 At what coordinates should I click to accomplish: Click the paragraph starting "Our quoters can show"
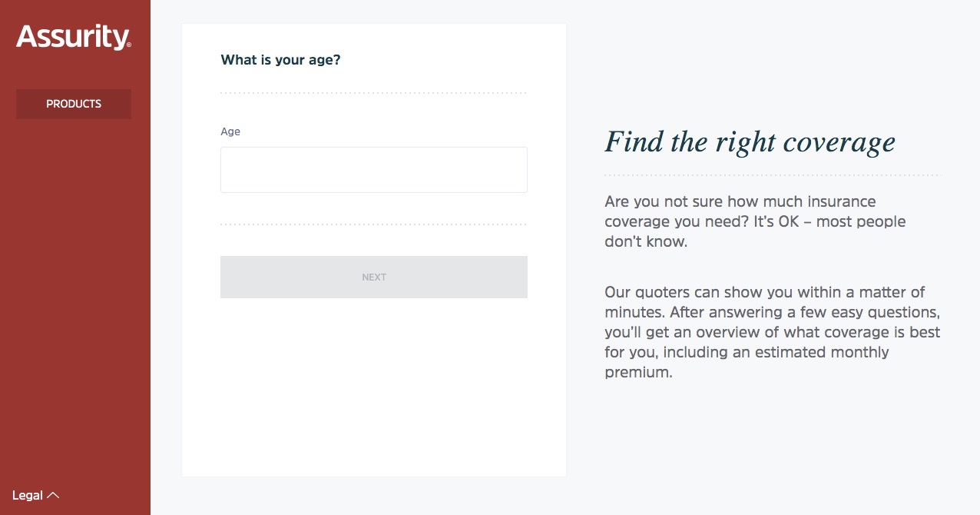(772, 332)
